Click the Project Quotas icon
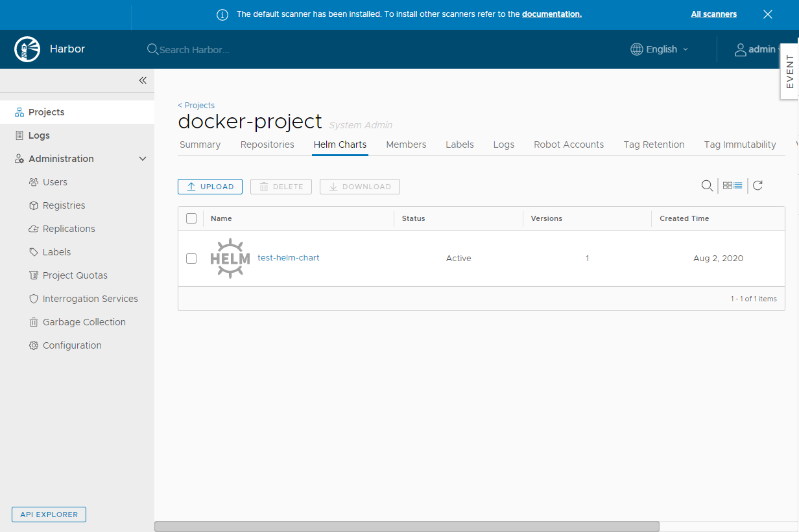The image size is (799, 532). coord(34,275)
